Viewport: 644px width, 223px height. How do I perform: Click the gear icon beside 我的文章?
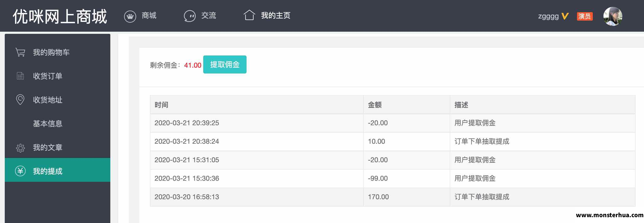pos(20,148)
